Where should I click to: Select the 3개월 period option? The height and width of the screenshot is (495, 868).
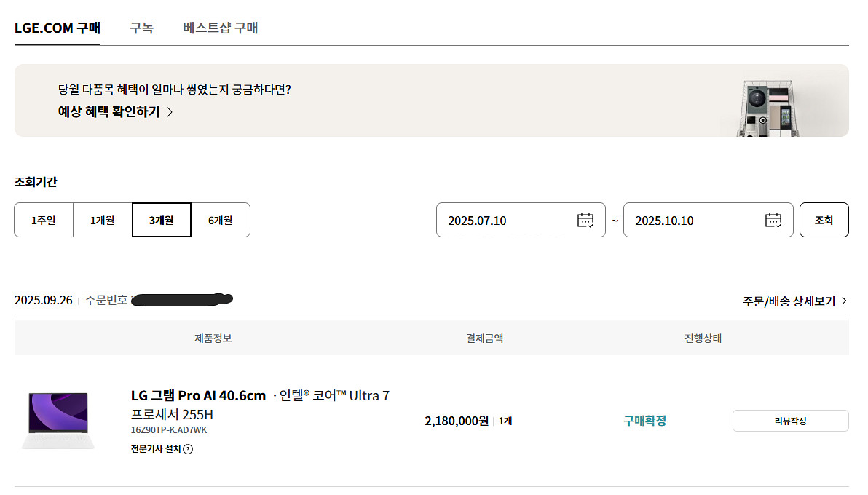pos(162,220)
